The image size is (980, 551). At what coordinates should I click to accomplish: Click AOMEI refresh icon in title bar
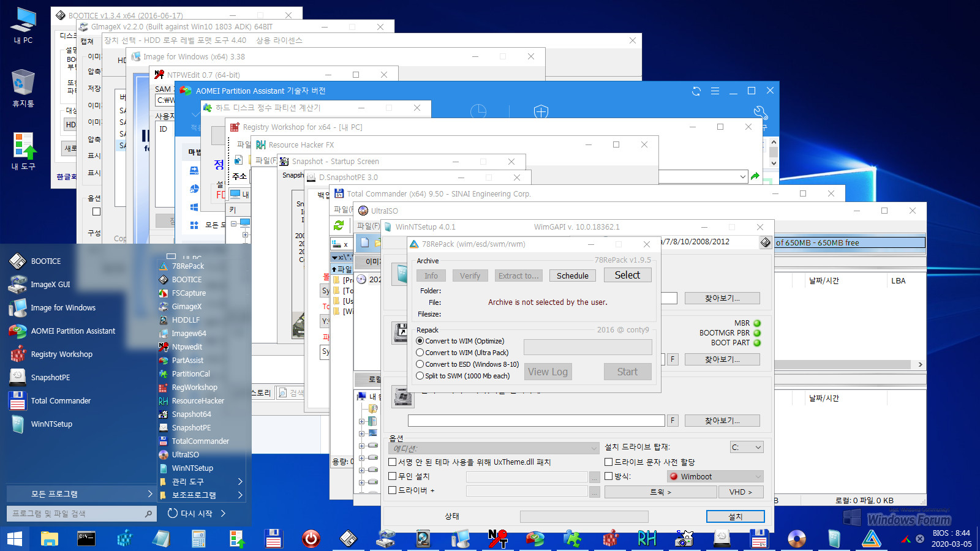click(x=696, y=91)
